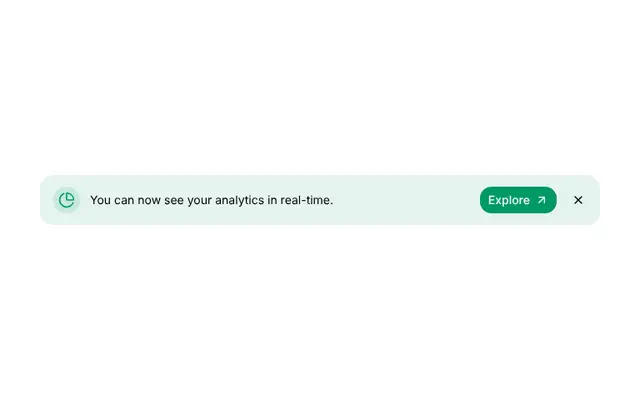640x400 pixels.
Task: Click the diagonal arrow inside Explore
Action: (541, 200)
